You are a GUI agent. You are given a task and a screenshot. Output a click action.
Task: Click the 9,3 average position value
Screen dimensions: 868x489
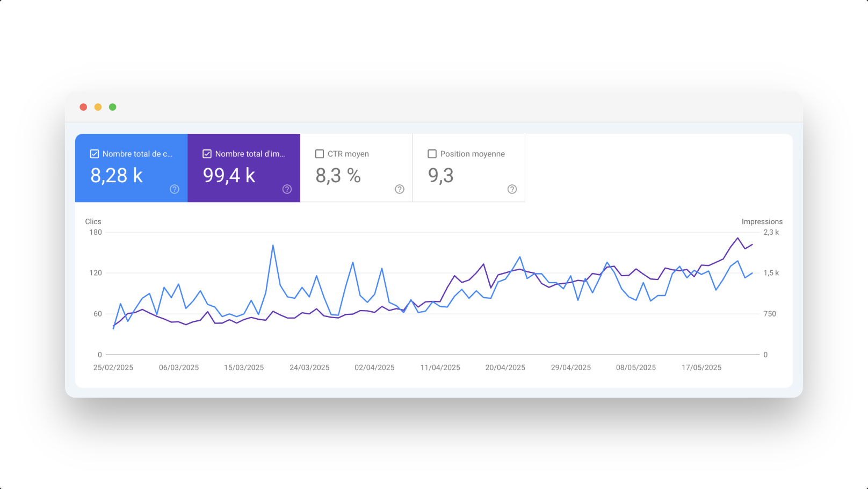440,176
